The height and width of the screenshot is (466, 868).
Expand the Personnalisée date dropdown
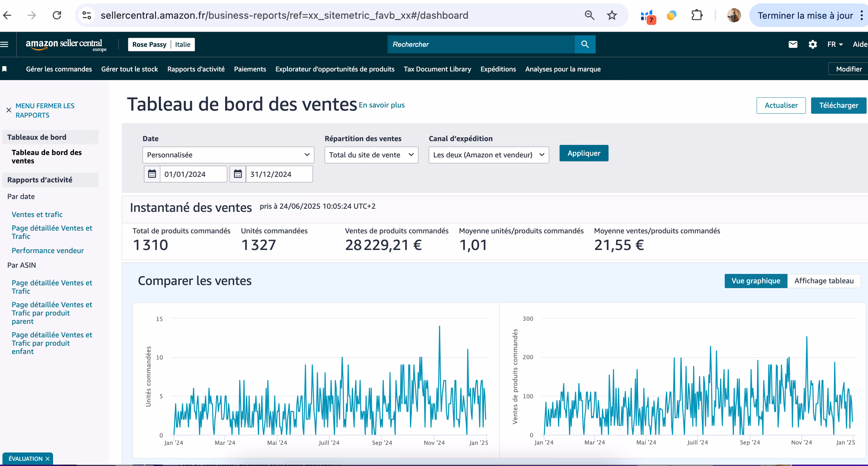pos(228,155)
